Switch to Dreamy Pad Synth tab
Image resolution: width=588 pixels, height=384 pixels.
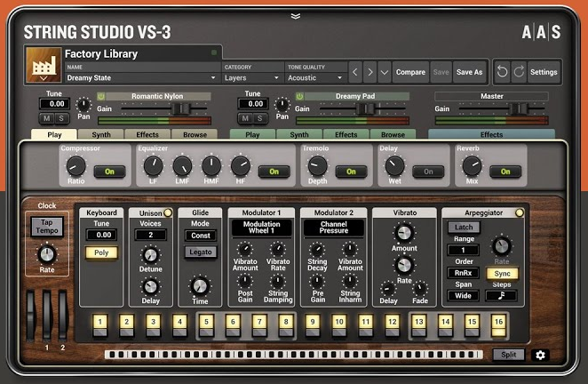click(299, 134)
